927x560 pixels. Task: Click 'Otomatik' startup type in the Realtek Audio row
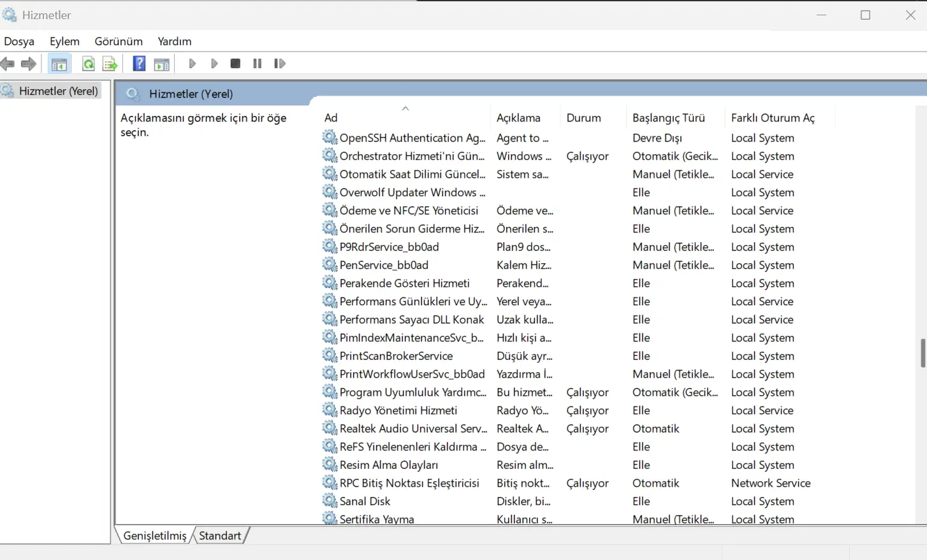[656, 429]
